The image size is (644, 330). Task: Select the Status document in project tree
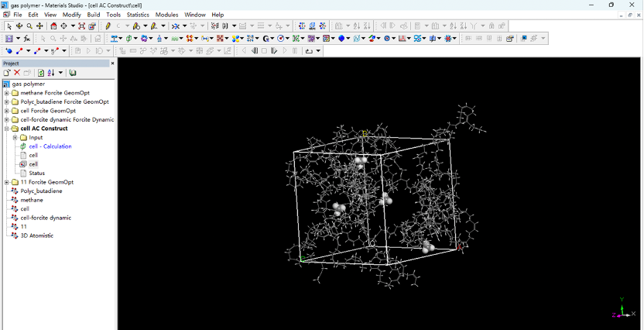[x=36, y=173]
